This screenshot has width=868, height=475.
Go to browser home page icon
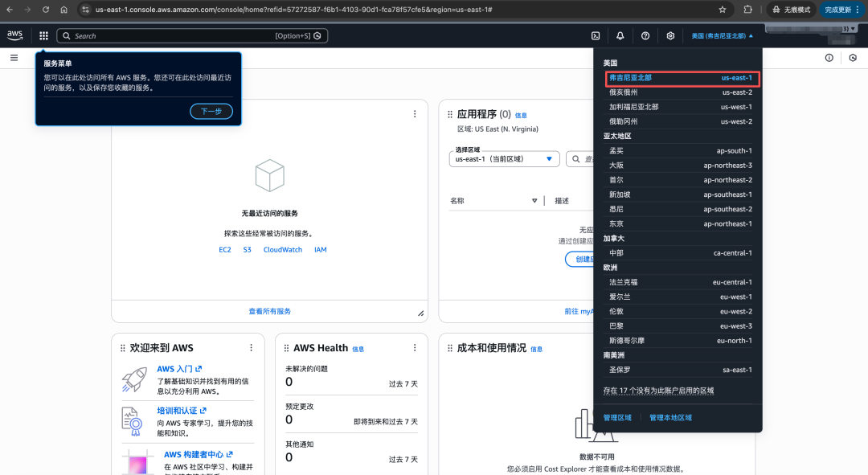point(63,10)
